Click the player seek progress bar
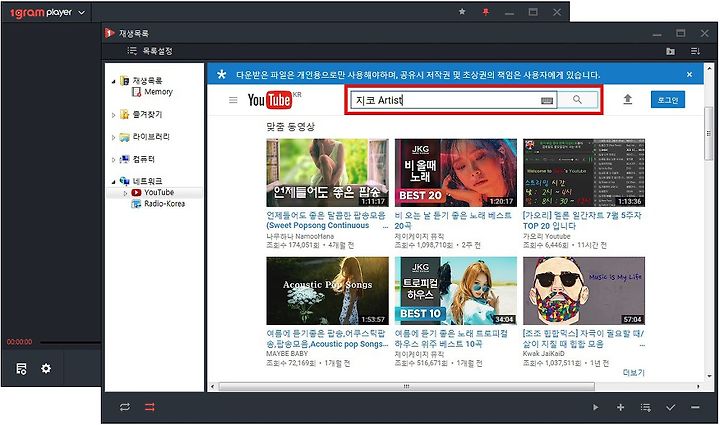This screenshot has width=720, height=425. [70, 342]
